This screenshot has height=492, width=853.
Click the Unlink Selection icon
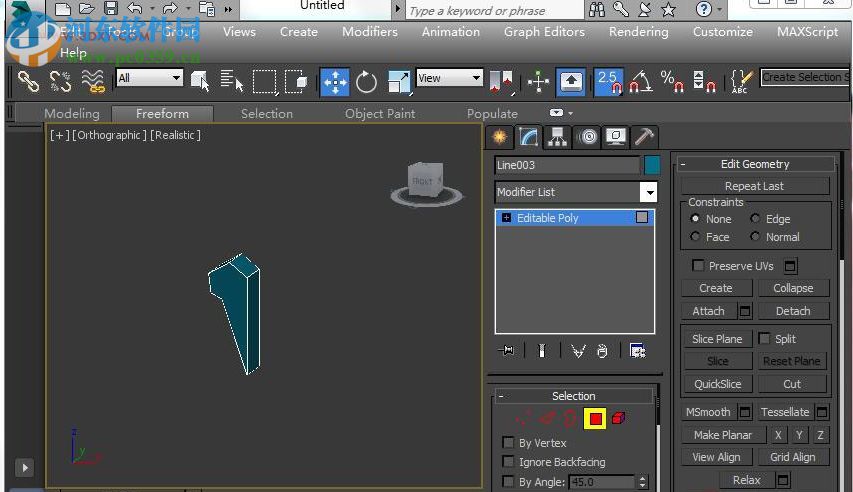tap(60, 82)
